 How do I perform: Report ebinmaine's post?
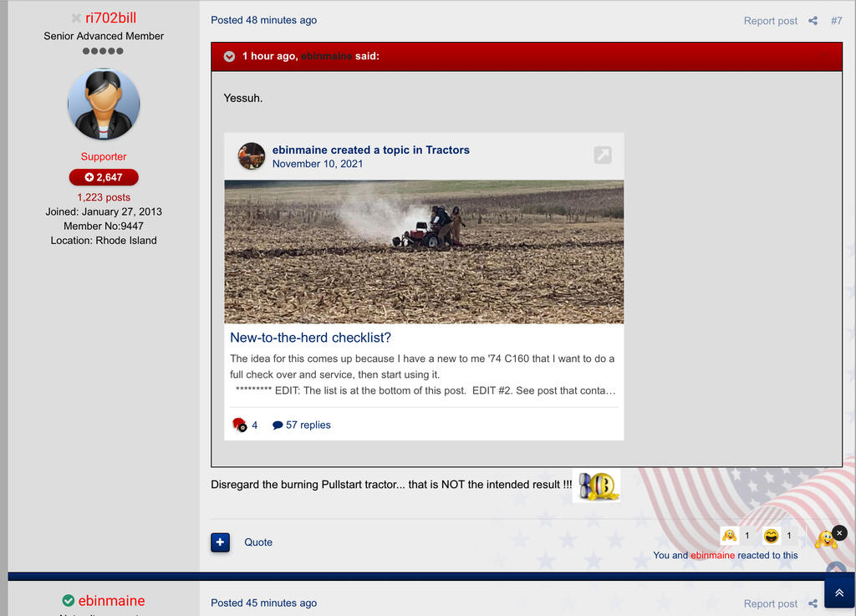tap(770, 603)
